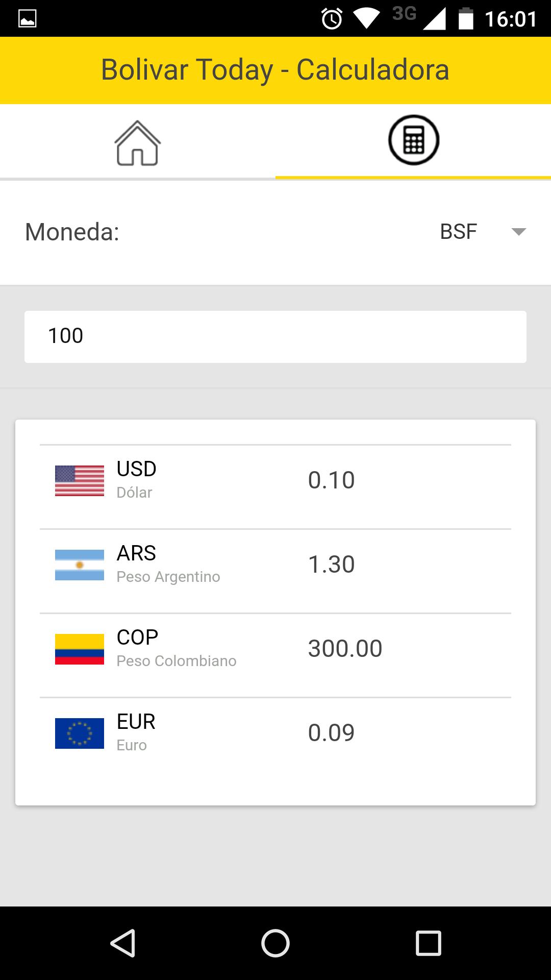
Task: Select the calculator tab icon
Action: [x=414, y=140]
